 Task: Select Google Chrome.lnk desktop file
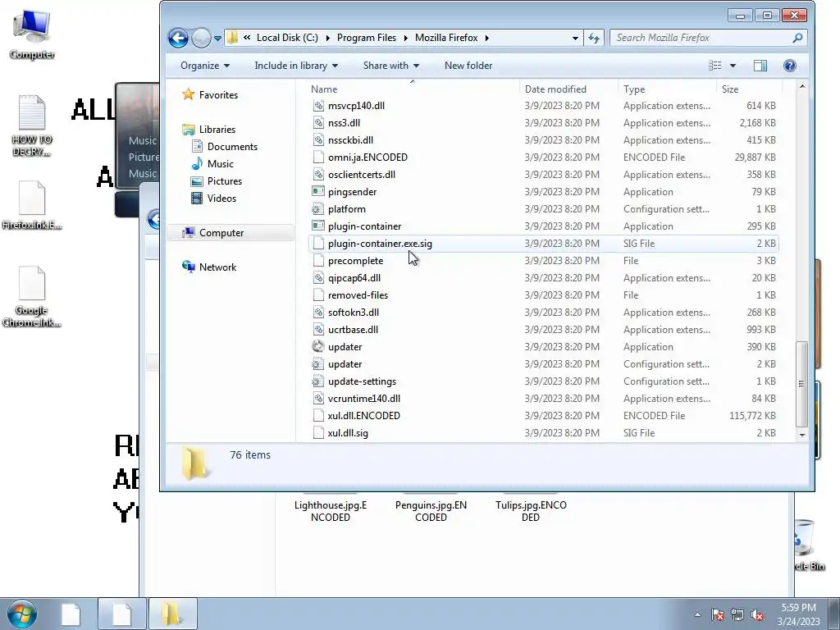pos(32,296)
